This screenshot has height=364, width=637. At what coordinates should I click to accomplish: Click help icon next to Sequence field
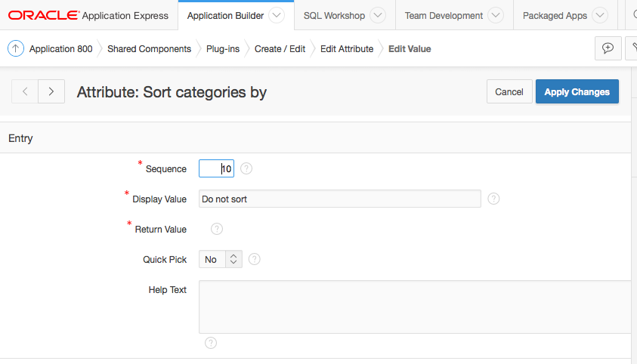(x=246, y=168)
